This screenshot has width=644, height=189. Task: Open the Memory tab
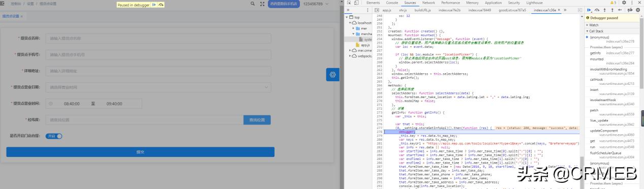click(472, 3)
